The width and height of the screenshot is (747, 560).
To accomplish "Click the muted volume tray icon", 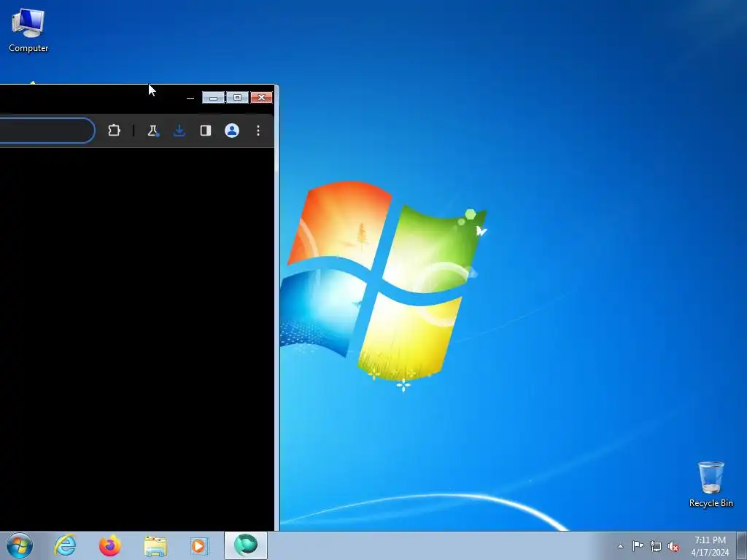I will (673, 547).
